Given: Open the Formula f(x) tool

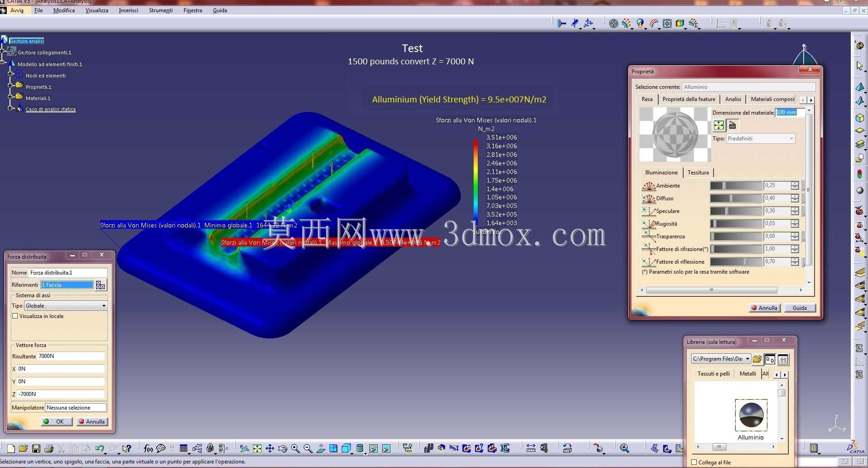Looking at the screenshot, I should coord(148,449).
